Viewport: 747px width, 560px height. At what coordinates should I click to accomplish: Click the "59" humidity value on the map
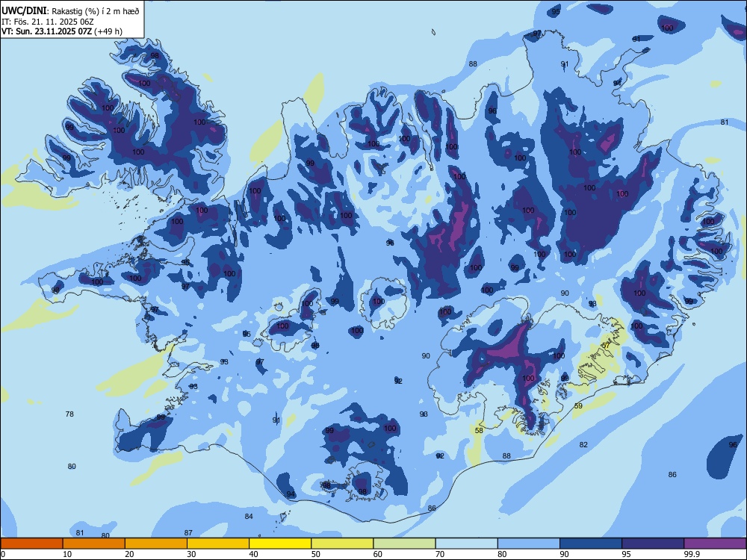coord(578,406)
